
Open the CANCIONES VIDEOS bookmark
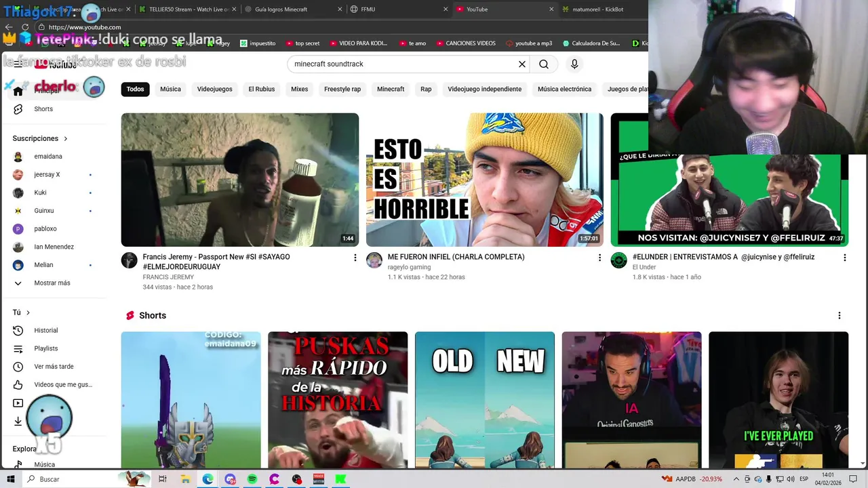(465, 43)
